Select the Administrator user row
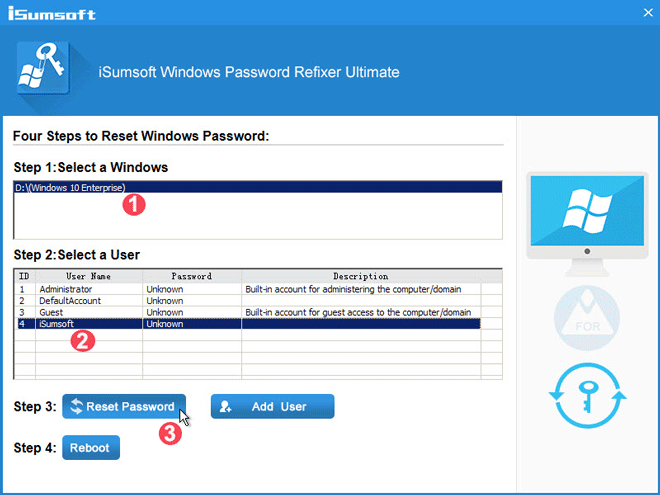This screenshot has width=660, height=495. [x=65, y=288]
